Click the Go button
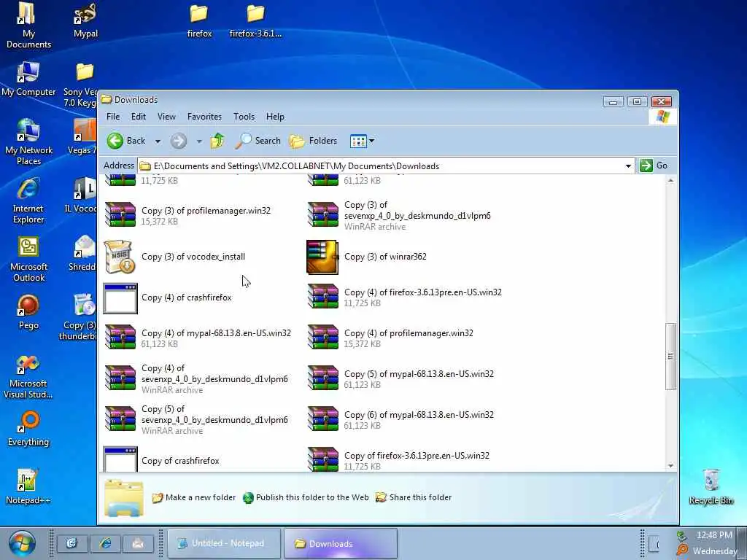Image resolution: width=747 pixels, height=560 pixels. coord(654,166)
